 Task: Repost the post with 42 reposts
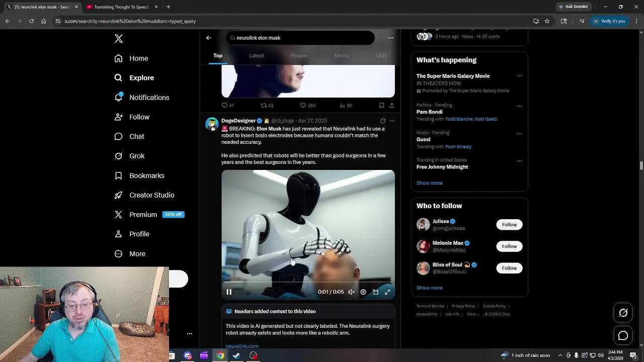tap(267, 106)
